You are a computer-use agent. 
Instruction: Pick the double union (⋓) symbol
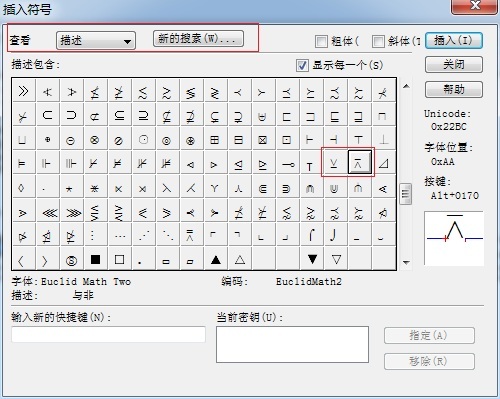coord(335,188)
